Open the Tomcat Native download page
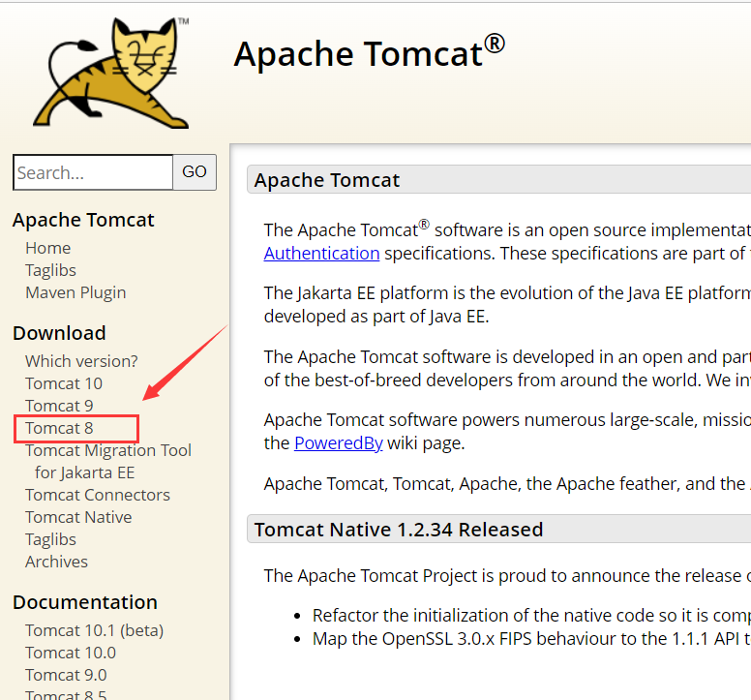Screen dimensions: 751x700 pos(78,517)
